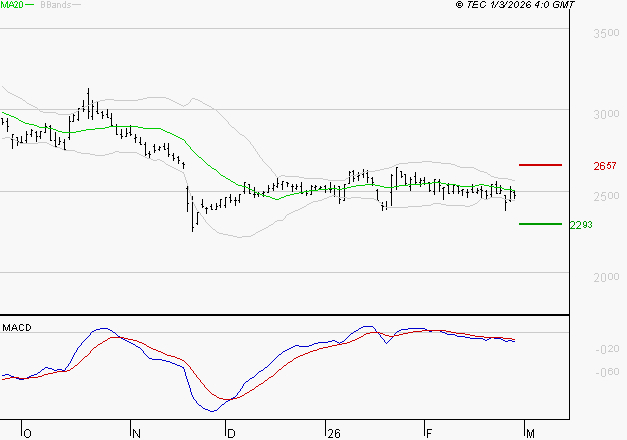Viewport: 627px width, 440px height.
Task: Click the MA20 legend label
Action: (11, 5)
